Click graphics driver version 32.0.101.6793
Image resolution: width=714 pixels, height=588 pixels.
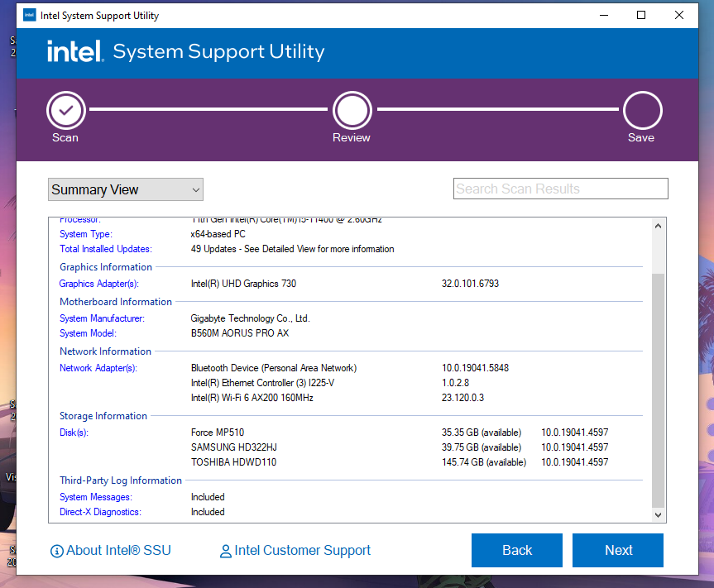470,284
